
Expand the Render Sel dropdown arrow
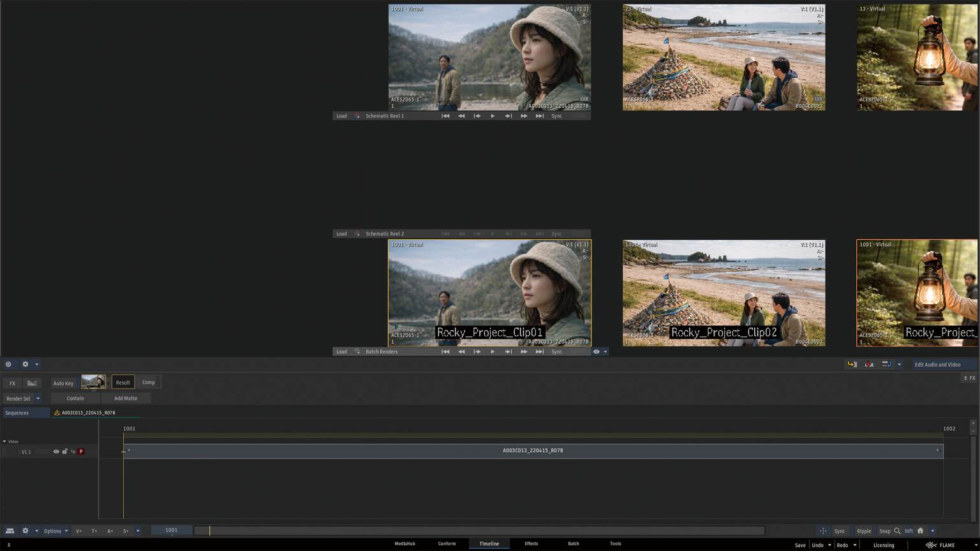38,399
